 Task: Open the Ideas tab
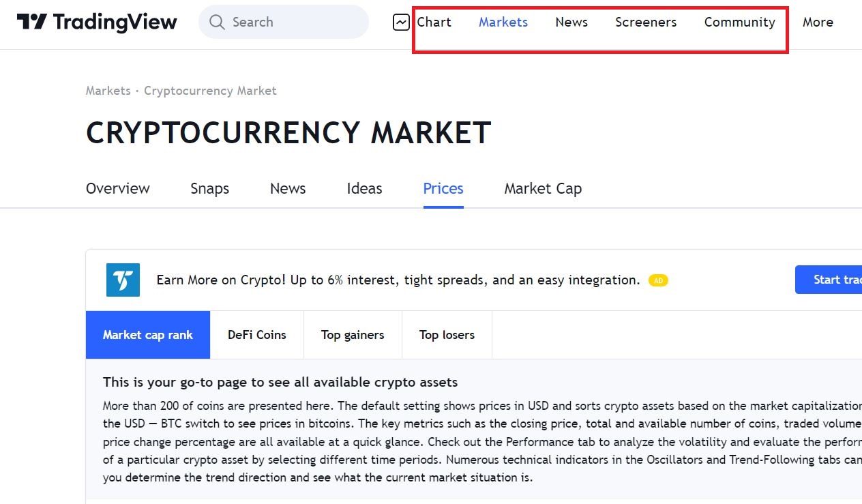tap(364, 188)
